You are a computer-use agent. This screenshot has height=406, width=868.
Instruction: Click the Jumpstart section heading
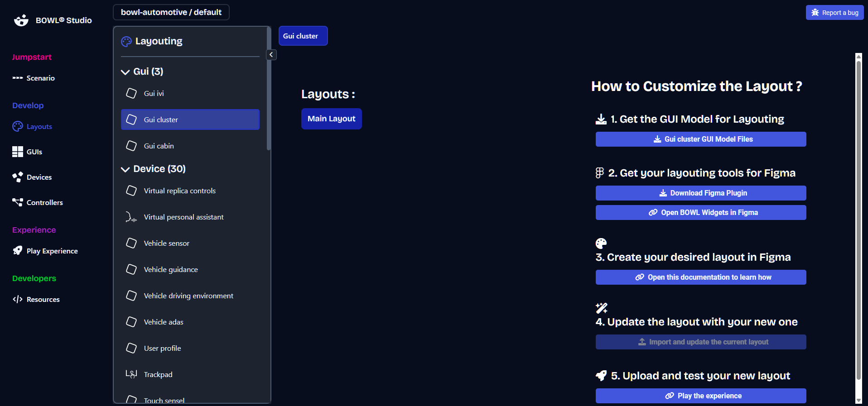pyautogui.click(x=32, y=57)
